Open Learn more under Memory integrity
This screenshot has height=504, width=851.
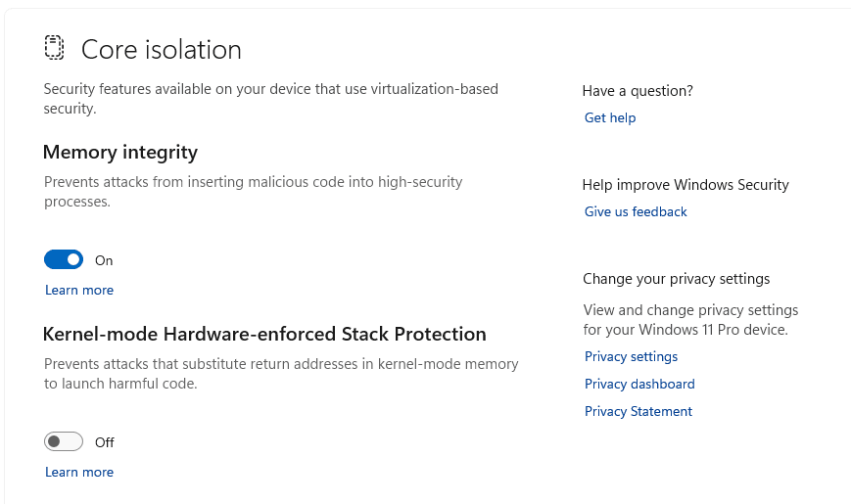(79, 291)
